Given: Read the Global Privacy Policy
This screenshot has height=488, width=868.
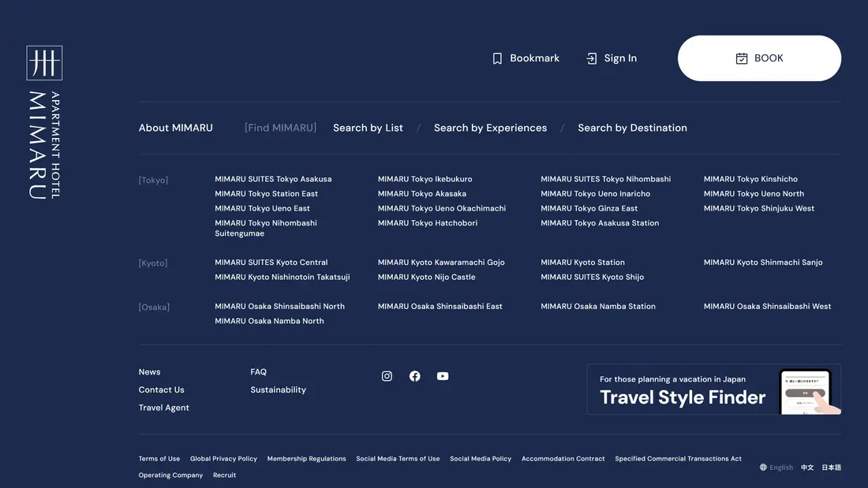Looking at the screenshot, I should coord(223,459).
